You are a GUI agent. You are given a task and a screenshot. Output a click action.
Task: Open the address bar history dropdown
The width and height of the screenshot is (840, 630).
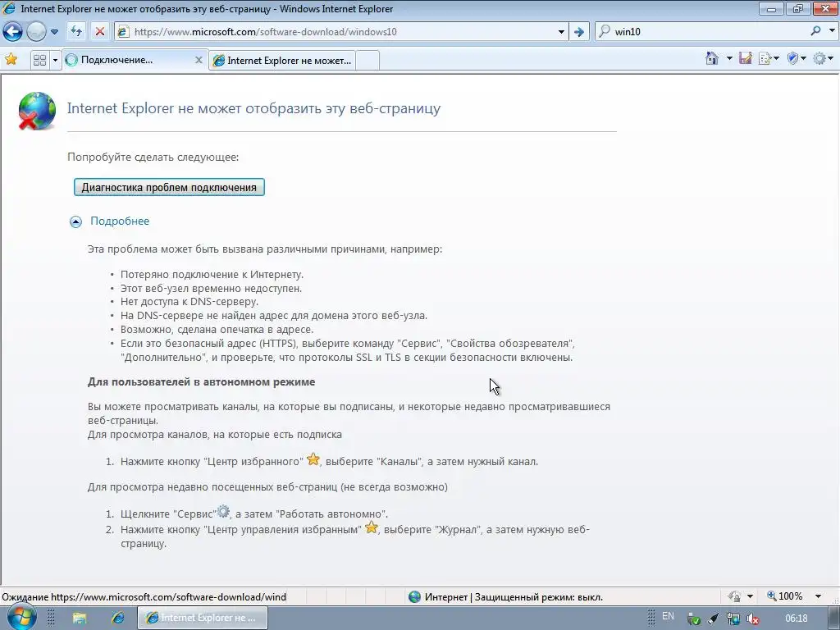pos(561,32)
